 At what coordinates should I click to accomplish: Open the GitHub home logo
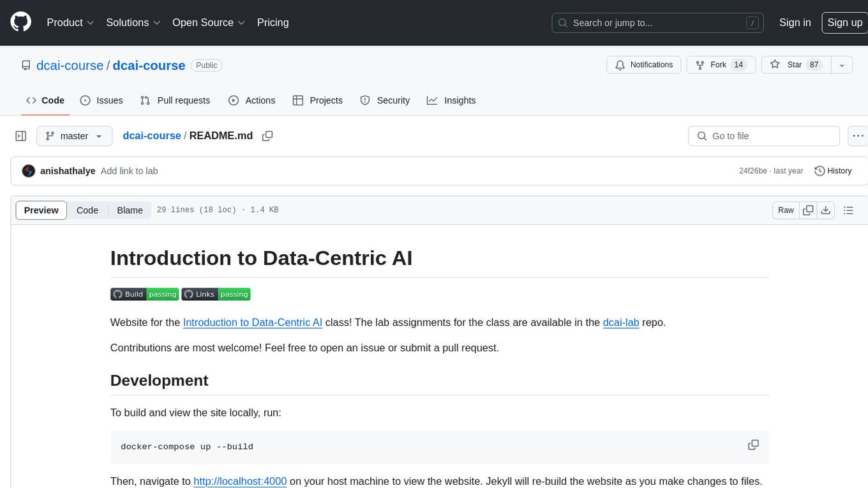coord(20,22)
